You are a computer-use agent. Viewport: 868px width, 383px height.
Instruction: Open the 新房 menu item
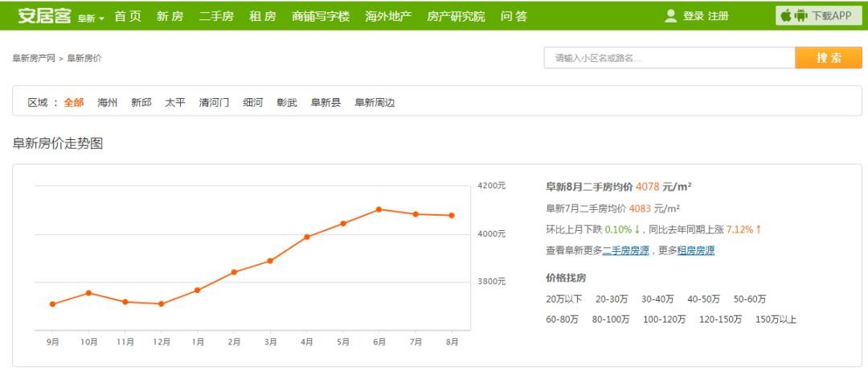point(170,16)
